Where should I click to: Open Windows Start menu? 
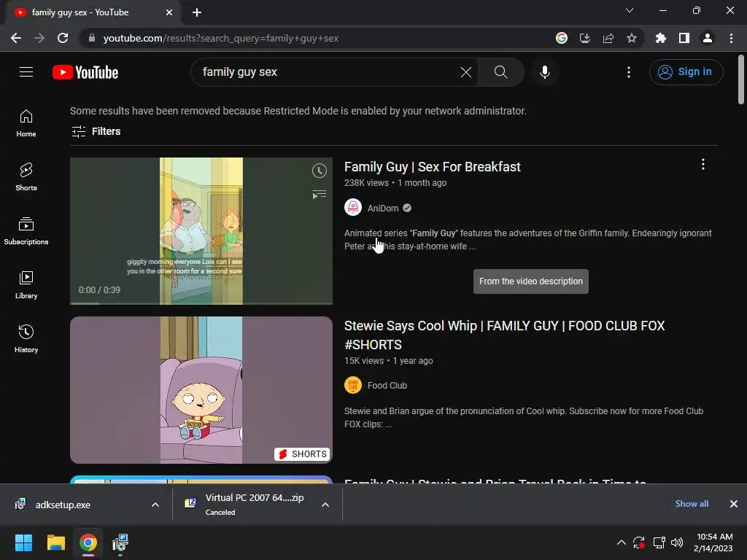tap(23, 542)
